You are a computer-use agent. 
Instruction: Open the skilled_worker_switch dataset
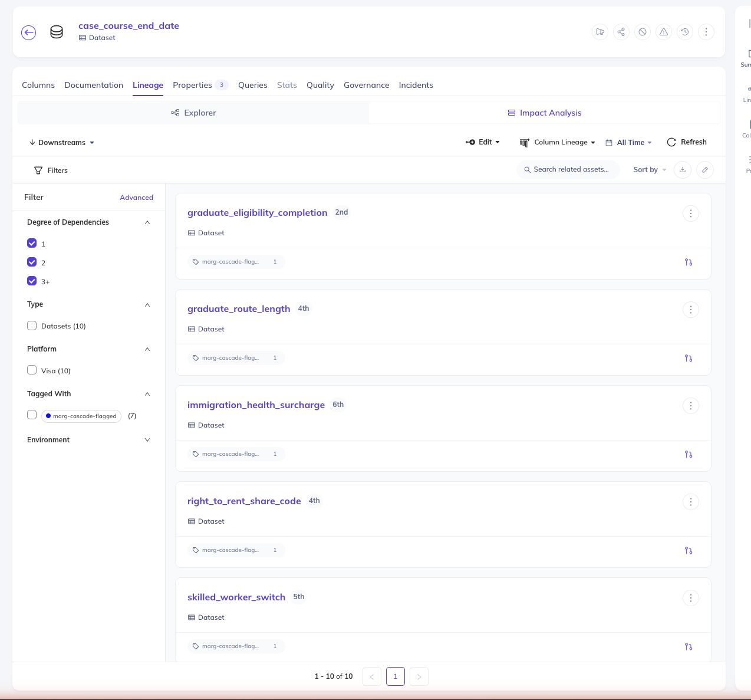click(x=236, y=597)
